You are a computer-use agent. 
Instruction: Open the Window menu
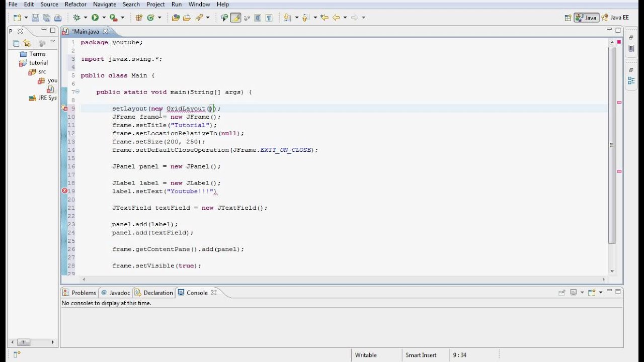pyautogui.click(x=199, y=5)
